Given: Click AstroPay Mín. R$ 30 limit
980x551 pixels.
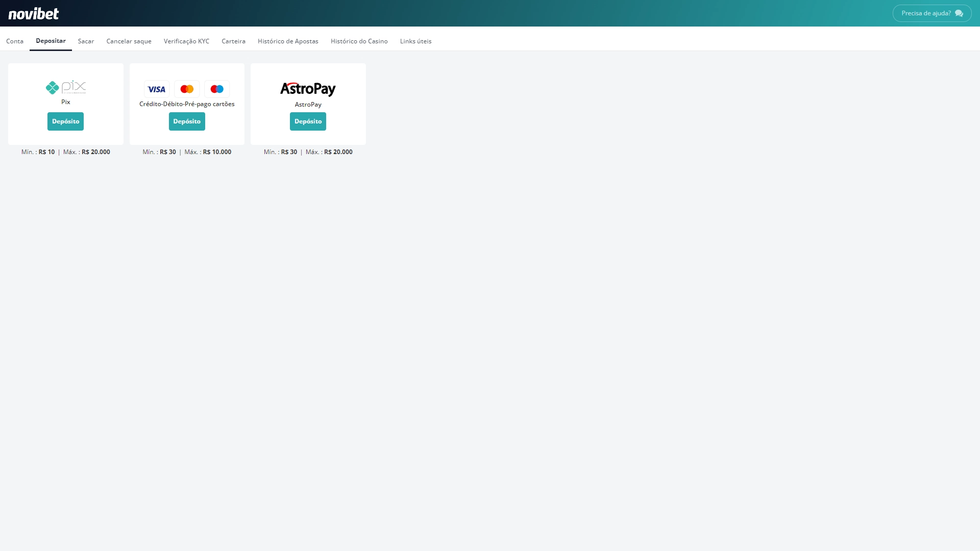Looking at the screenshot, I should [280, 152].
